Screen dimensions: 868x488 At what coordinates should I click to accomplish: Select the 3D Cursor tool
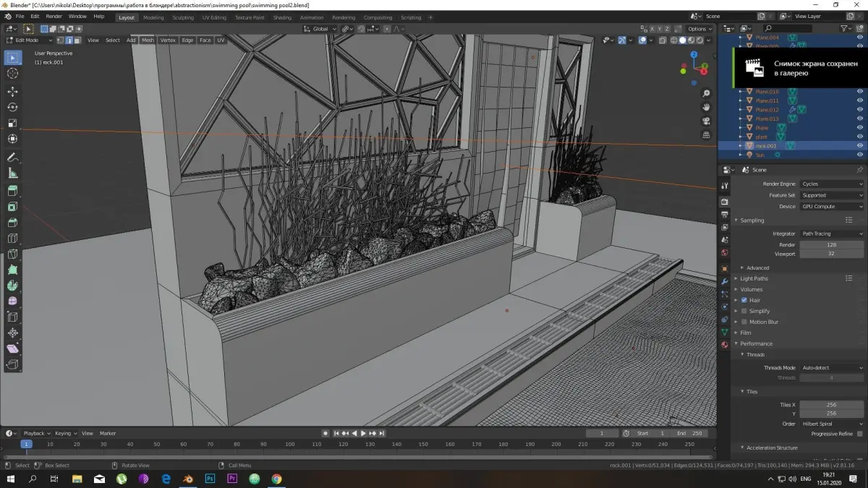[x=12, y=74]
